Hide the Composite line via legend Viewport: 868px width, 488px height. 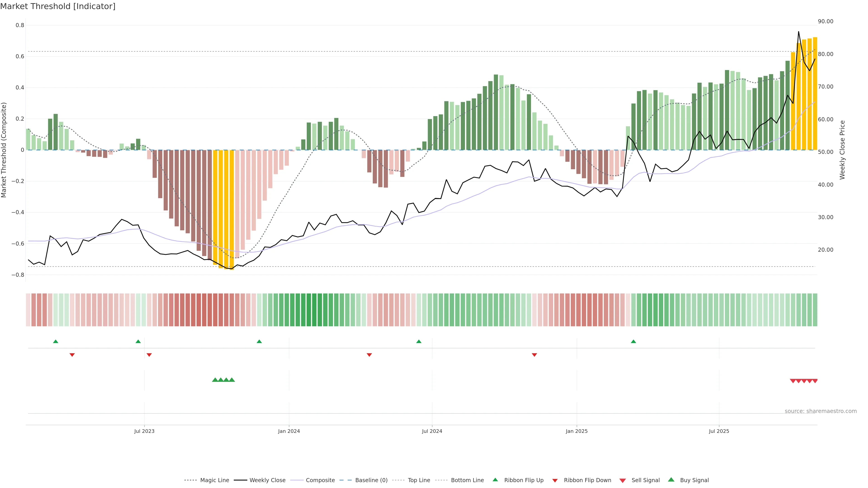pyautogui.click(x=320, y=480)
